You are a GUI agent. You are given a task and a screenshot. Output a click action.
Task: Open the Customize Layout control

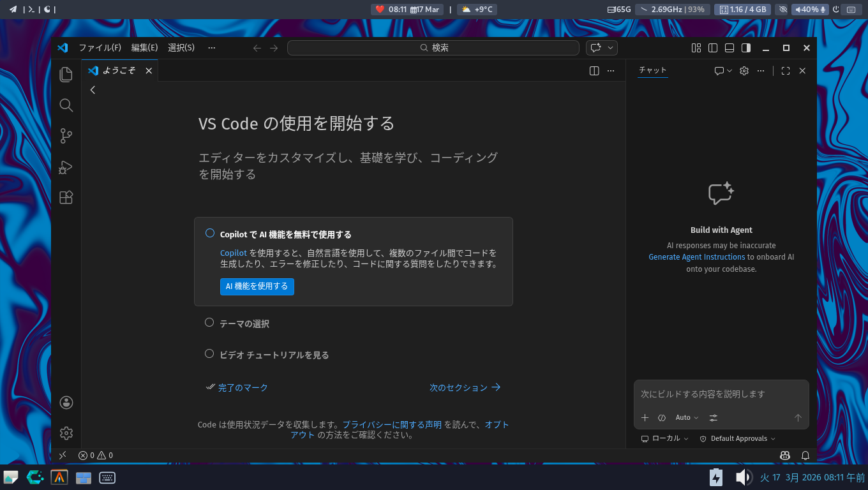pos(696,48)
